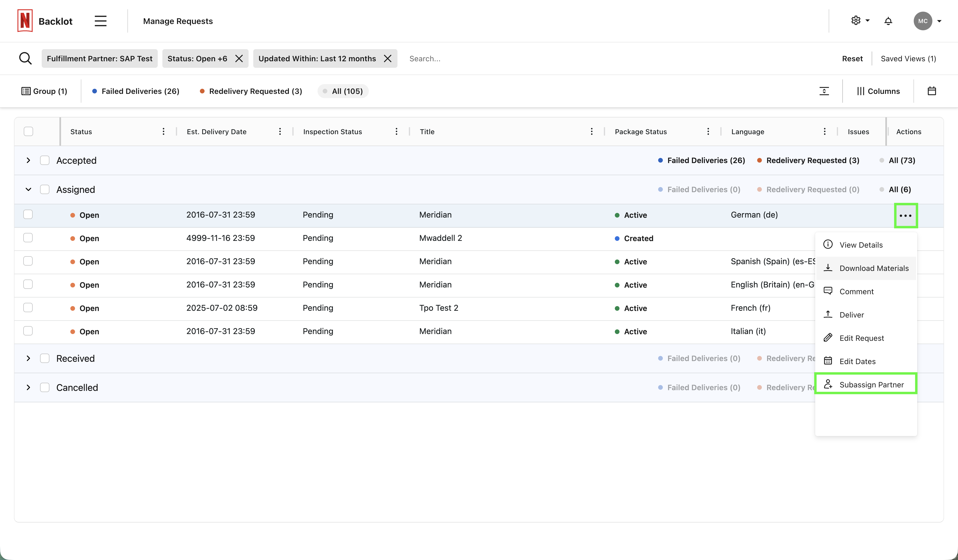Open Status column options menu
958x560 pixels.
click(164, 132)
